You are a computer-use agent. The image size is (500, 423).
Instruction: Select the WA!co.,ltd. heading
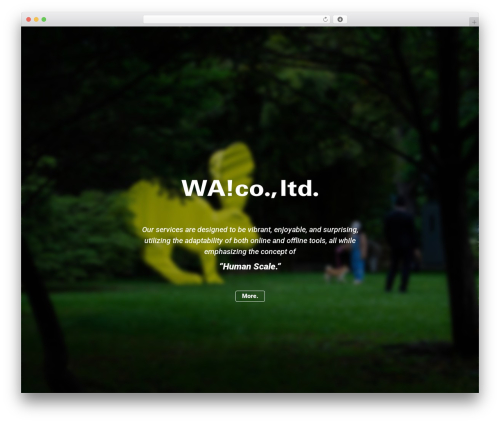[250, 188]
